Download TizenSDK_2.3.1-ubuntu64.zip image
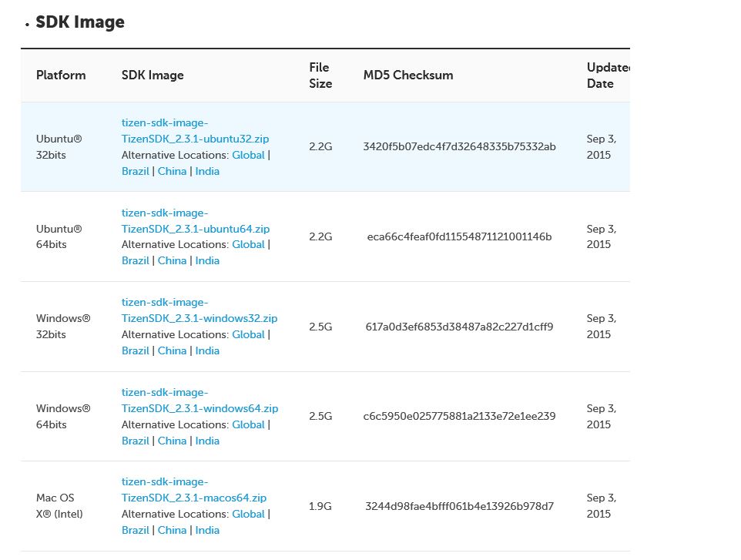 click(195, 221)
